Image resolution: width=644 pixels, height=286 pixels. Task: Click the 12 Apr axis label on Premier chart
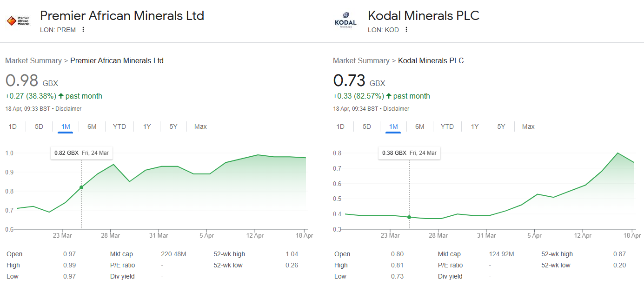coord(255,235)
